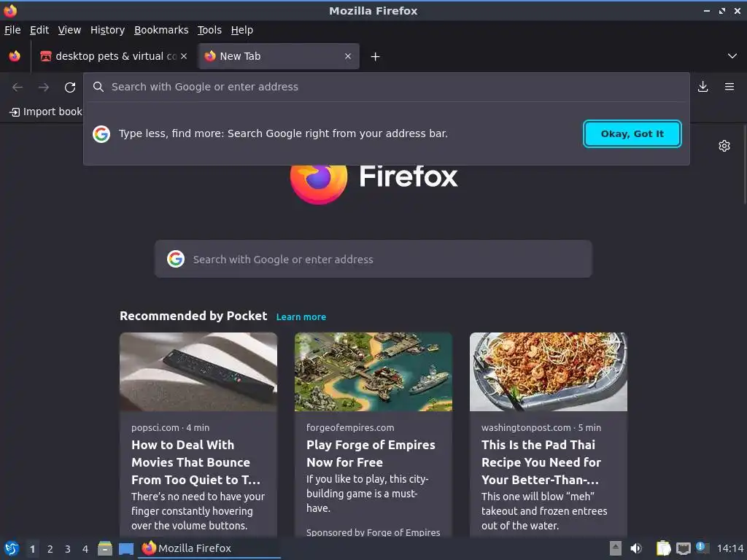The width and height of the screenshot is (747, 560).
Task: Click the 14:14 clock
Action: (729, 548)
